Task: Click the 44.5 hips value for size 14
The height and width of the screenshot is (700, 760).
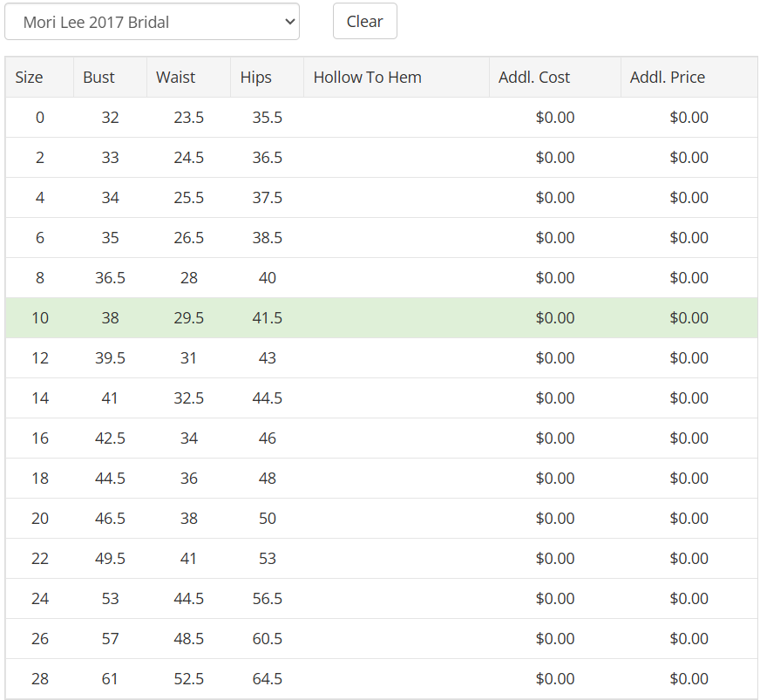Action: click(267, 398)
